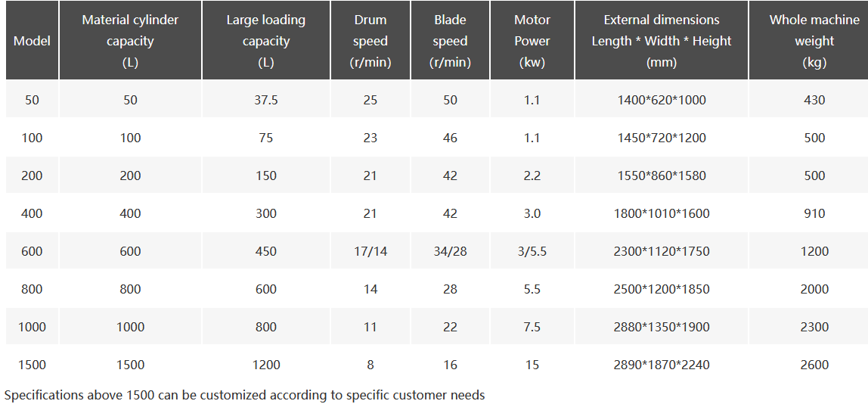This screenshot has width=868, height=404.
Task: Click the Drum speed column header
Action: point(370,41)
